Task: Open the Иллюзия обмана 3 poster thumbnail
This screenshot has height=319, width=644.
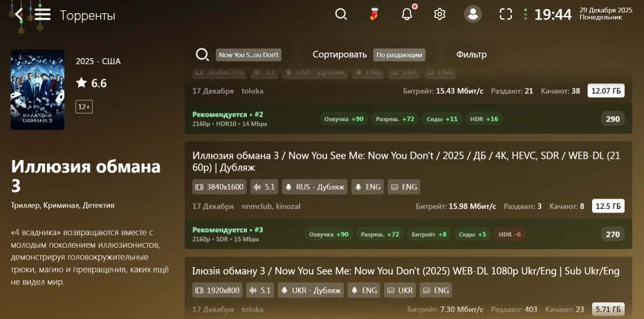Action: click(37, 90)
